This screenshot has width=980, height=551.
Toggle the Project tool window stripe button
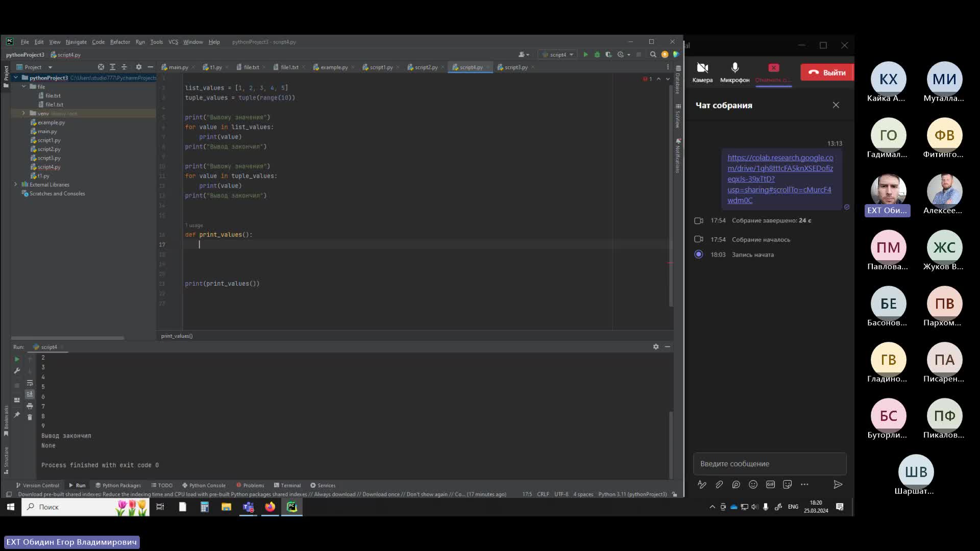click(6, 77)
